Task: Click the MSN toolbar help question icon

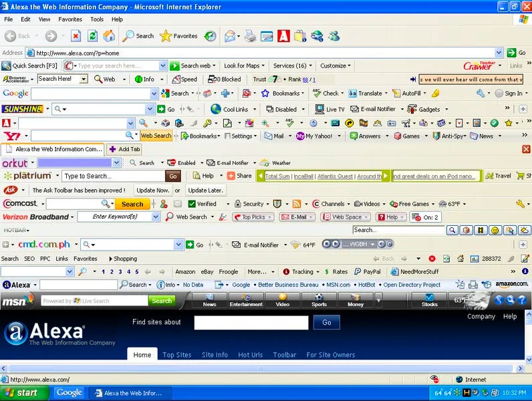Action: click(x=522, y=300)
